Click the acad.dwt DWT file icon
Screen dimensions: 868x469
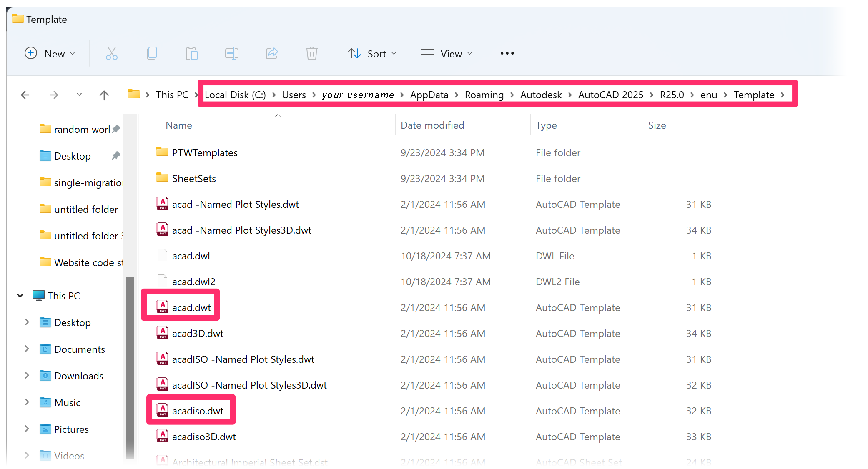tap(162, 307)
